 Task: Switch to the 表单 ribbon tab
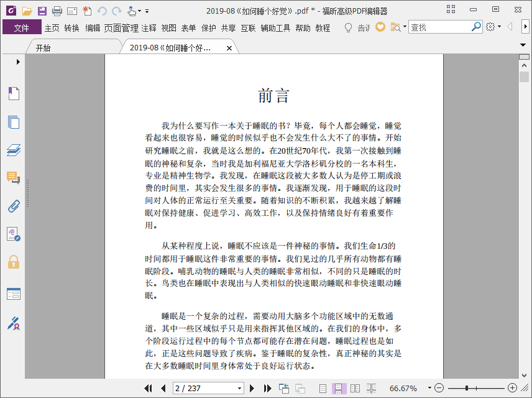[x=188, y=28]
